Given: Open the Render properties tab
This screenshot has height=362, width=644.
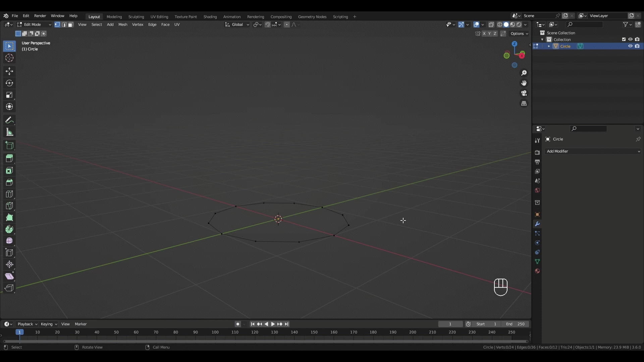Looking at the screenshot, I should point(537,153).
